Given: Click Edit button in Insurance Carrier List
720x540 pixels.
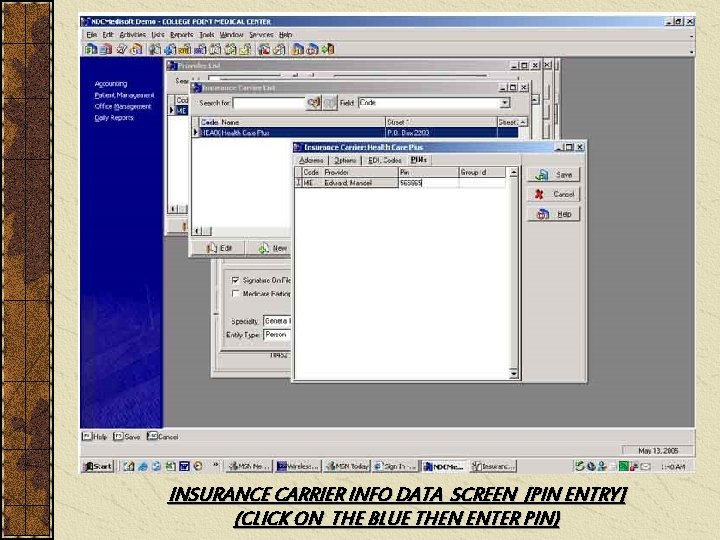Looking at the screenshot, I should (219, 248).
